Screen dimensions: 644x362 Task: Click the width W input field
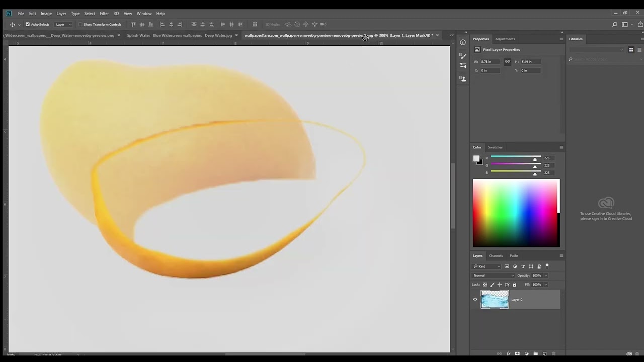tap(490, 61)
